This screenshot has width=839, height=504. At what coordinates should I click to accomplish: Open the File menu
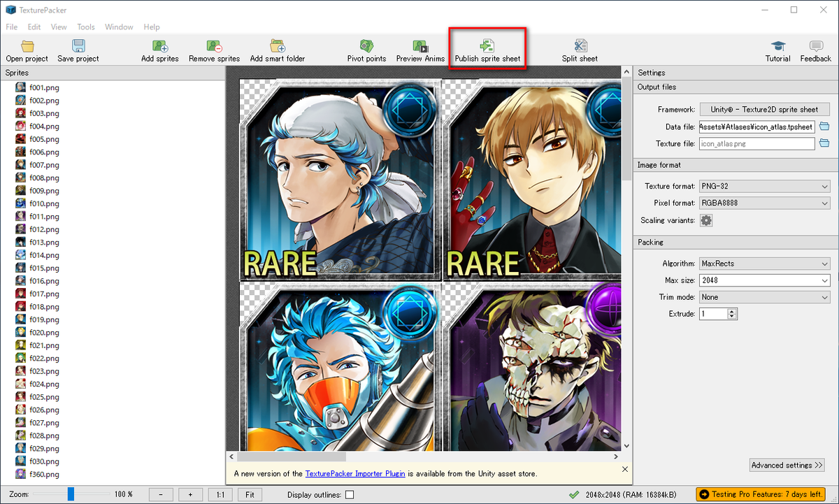(12, 27)
